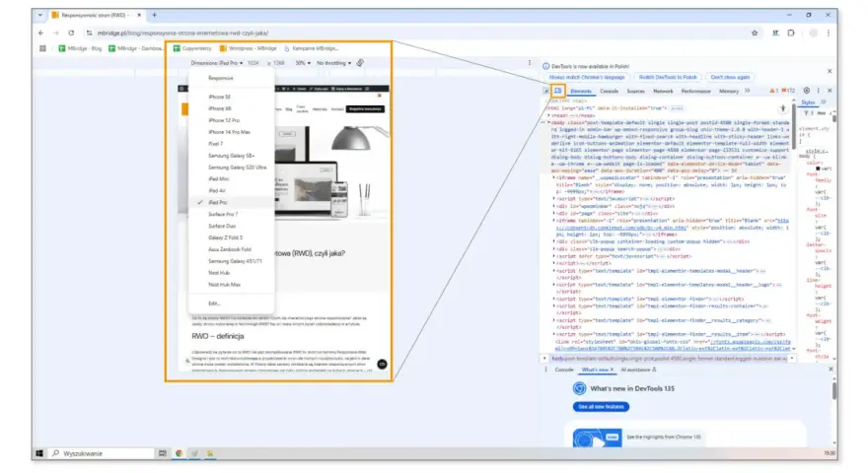Open the Chrome profile avatar

pos(813,34)
